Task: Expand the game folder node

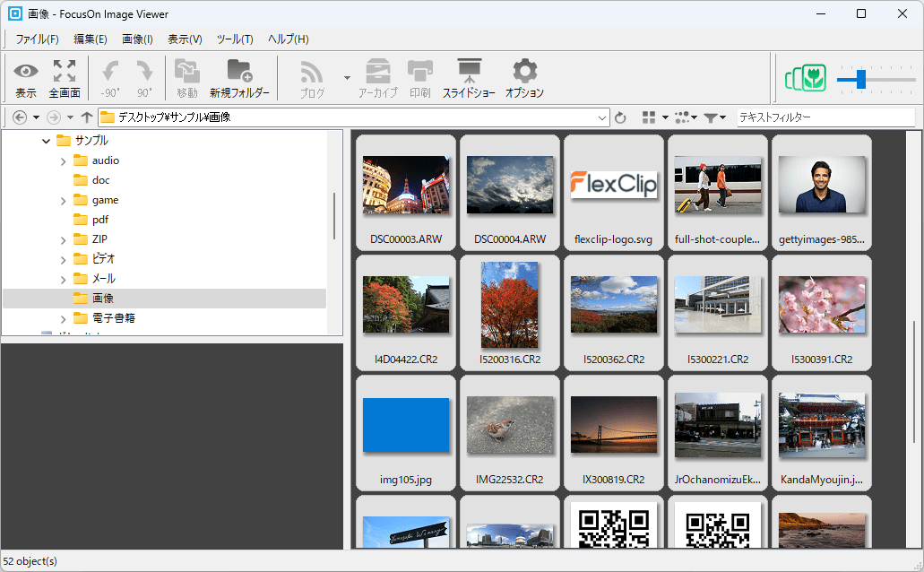Action: (x=63, y=201)
